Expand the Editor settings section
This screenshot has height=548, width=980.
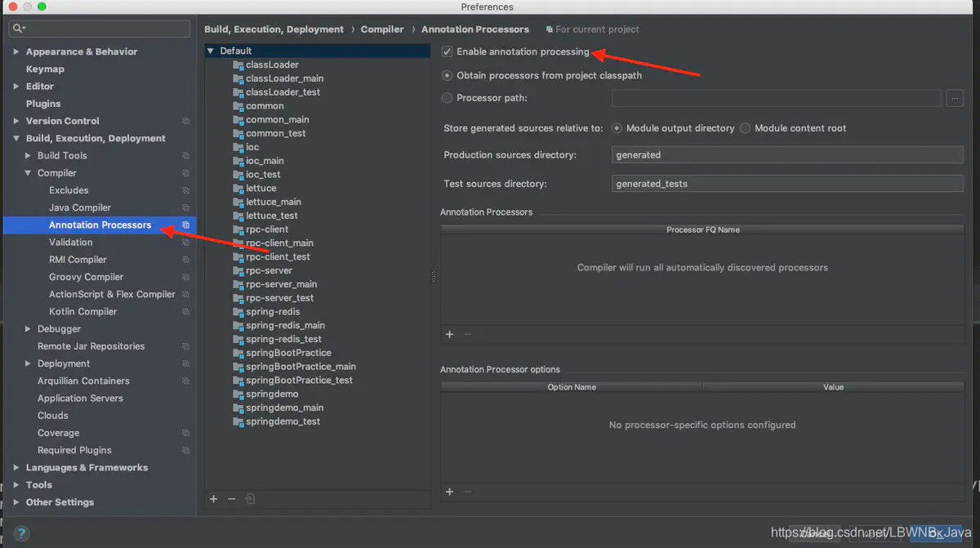(x=16, y=87)
